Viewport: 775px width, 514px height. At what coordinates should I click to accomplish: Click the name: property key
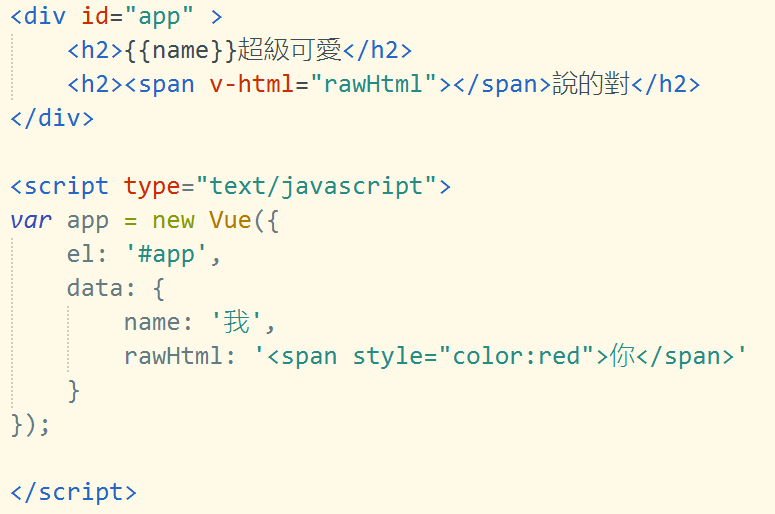pos(158,323)
